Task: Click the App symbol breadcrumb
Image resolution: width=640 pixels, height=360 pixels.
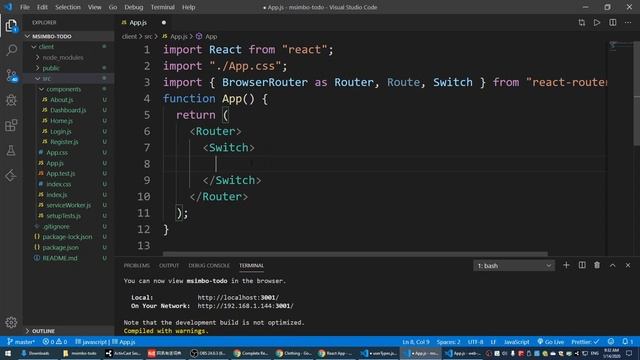Action: 211,36
